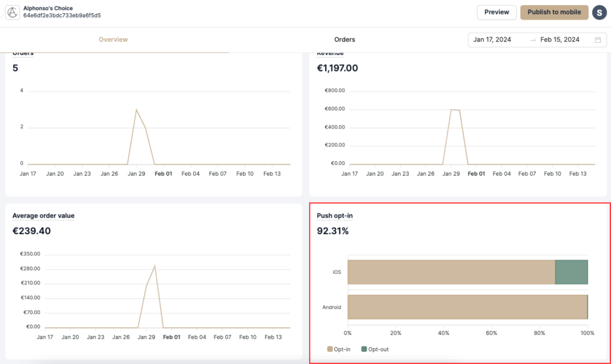611x364 pixels.
Task: Click the iOS opt-out green bar segment
Action: coord(571,272)
